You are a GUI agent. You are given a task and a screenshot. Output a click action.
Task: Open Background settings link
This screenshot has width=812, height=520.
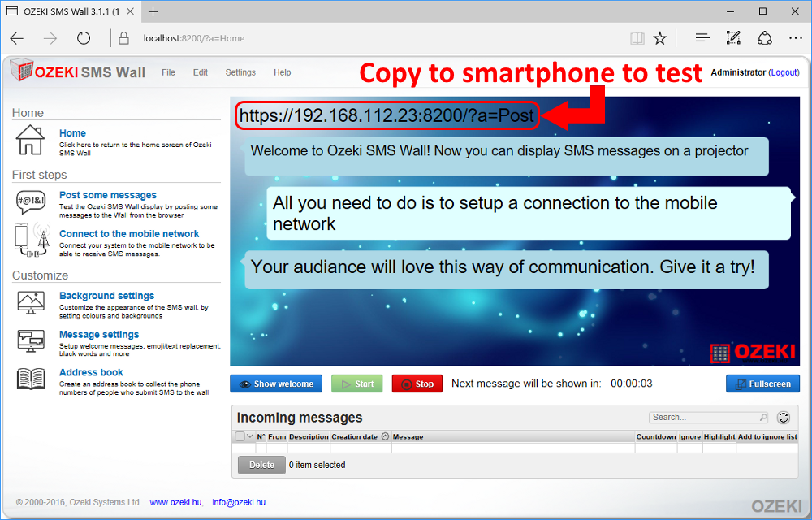click(x=106, y=295)
